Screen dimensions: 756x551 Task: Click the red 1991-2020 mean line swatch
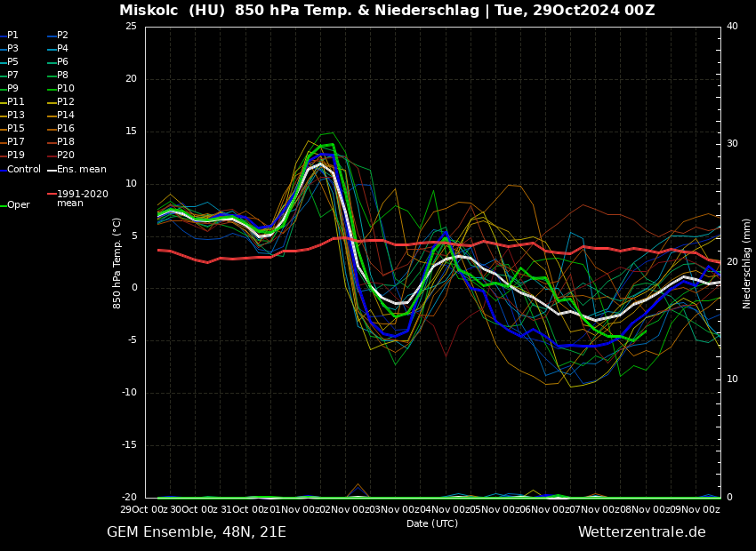(52, 194)
